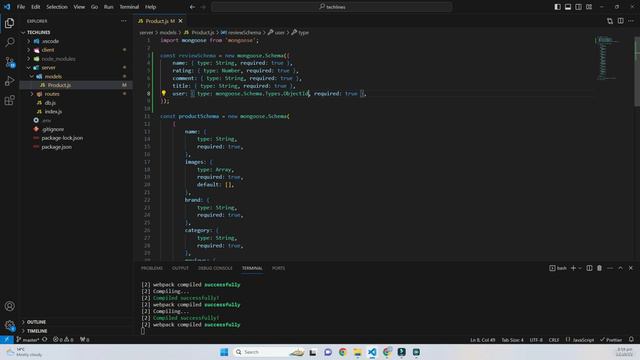Open the View menu

(79, 7)
